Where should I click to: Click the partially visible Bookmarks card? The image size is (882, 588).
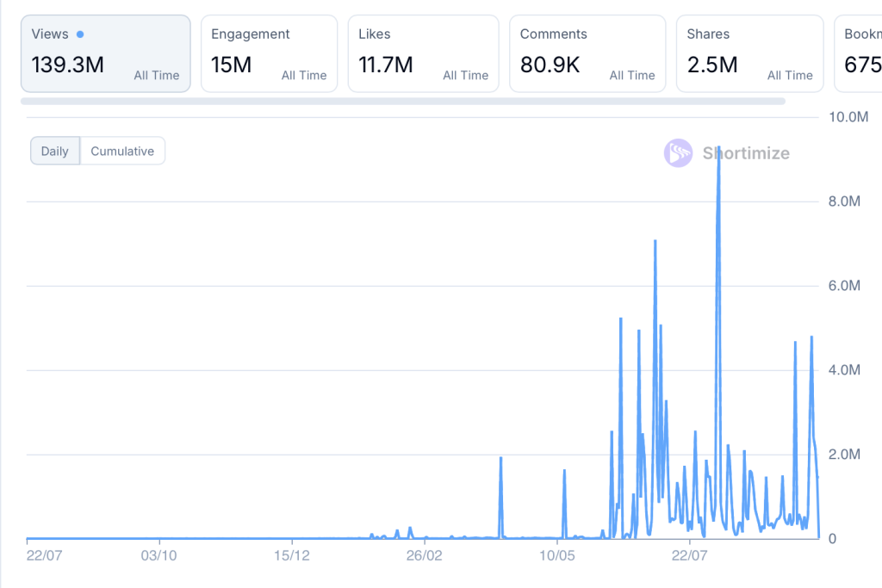[x=858, y=53]
